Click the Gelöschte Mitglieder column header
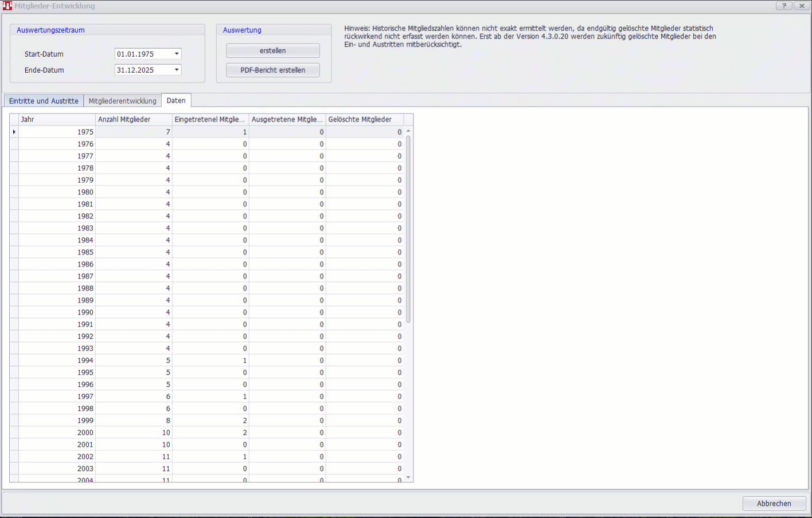Screen dimensions: 812x518 pyautogui.click(x=365, y=119)
